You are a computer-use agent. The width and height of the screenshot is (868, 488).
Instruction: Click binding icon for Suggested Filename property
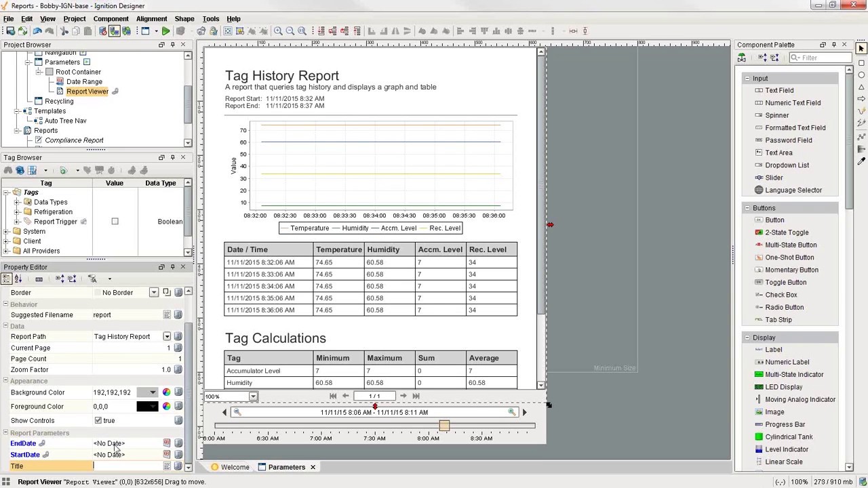(x=178, y=315)
